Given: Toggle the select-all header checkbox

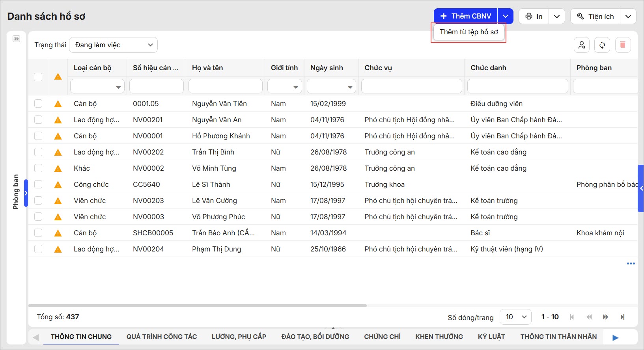Looking at the screenshot, I should coord(38,77).
